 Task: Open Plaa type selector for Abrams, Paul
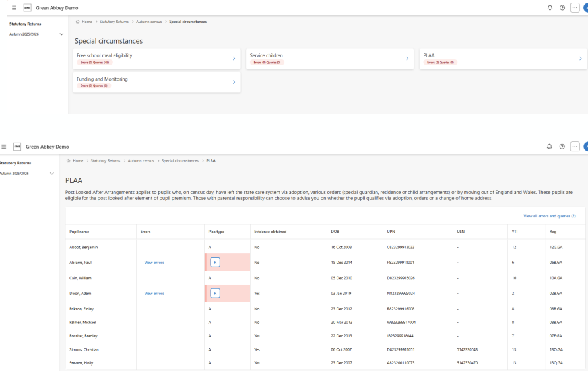click(x=215, y=262)
